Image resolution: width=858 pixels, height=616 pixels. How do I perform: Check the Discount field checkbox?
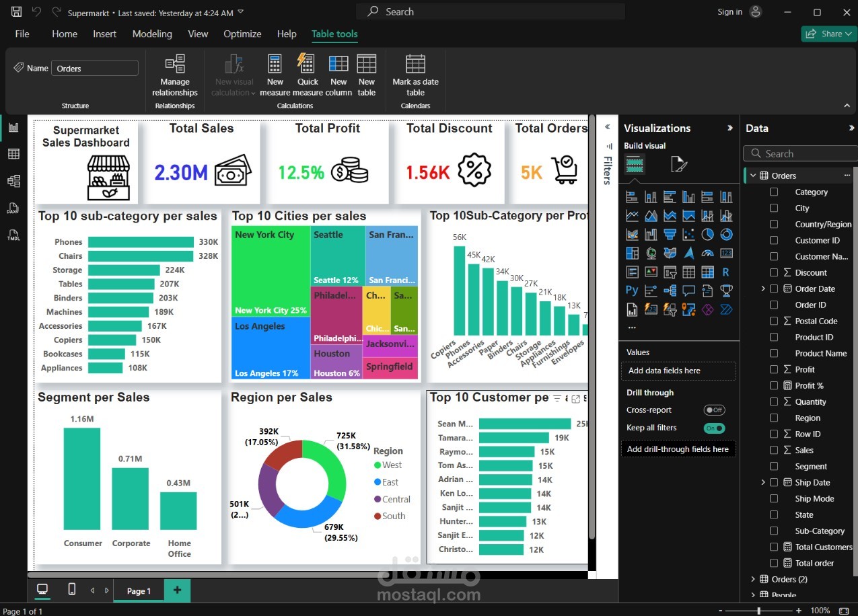[x=774, y=272]
